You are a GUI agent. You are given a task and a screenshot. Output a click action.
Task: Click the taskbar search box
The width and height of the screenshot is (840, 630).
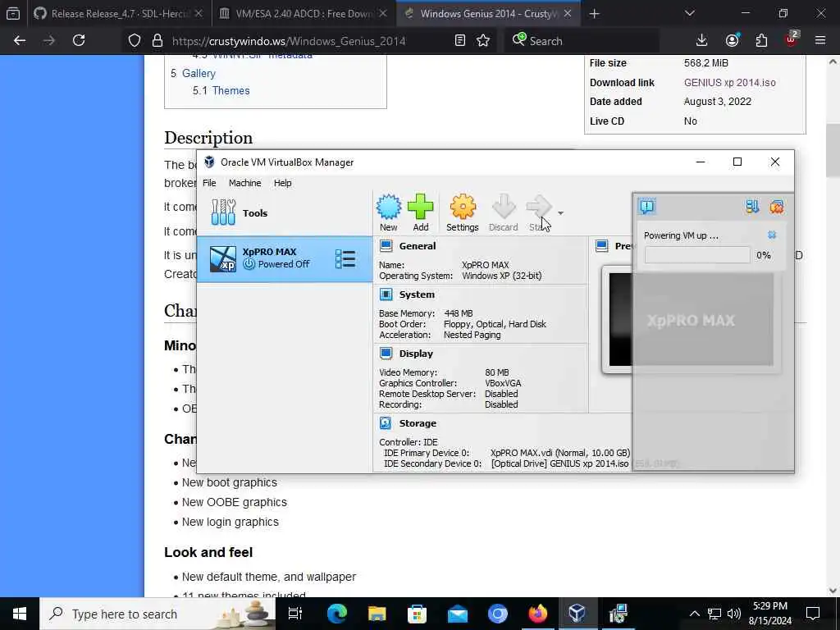coord(158,614)
